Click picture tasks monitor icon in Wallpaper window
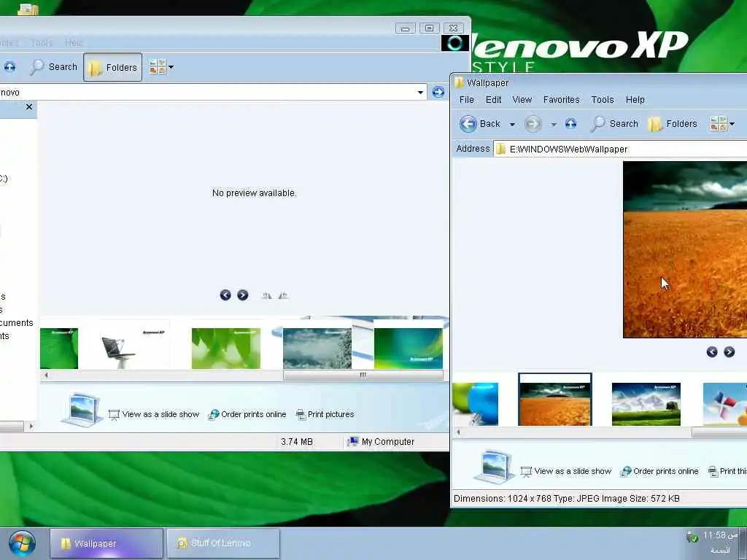Image resolution: width=747 pixels, height=560 pixels. 494,466
